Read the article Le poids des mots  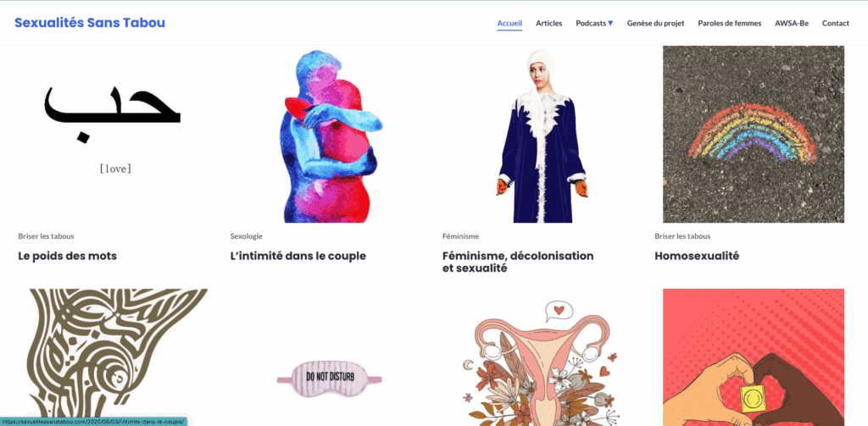[x=68, y=256]
